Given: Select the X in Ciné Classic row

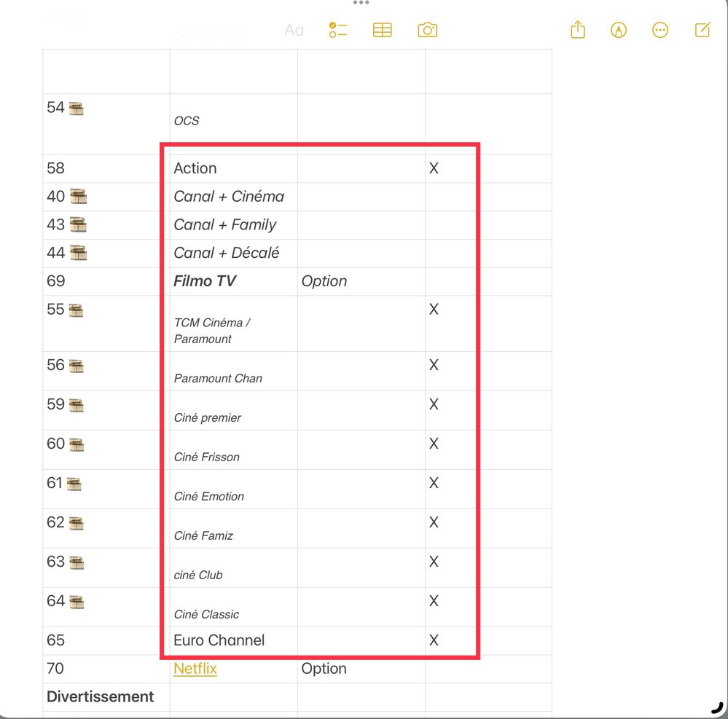Looking at the screenshot, I should click(x=434, y=601).
